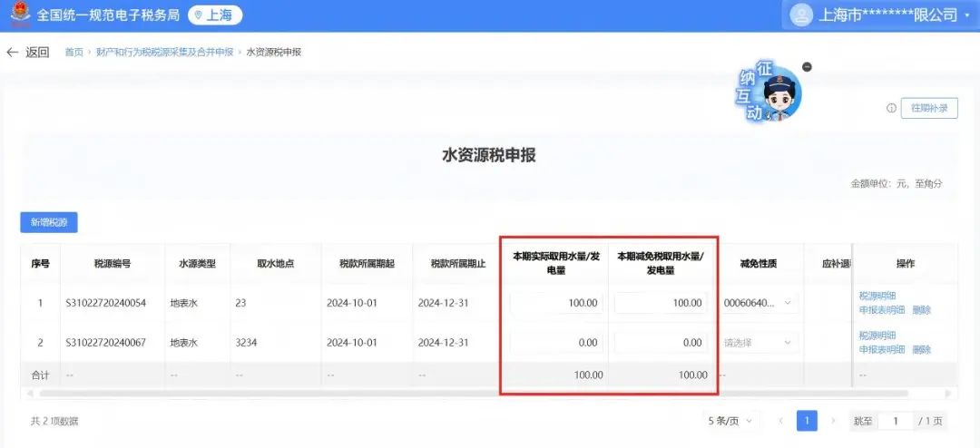Screen dimensions: 980x448
Task: Click the tax bureau emblem logo
Action: [18, 15]
